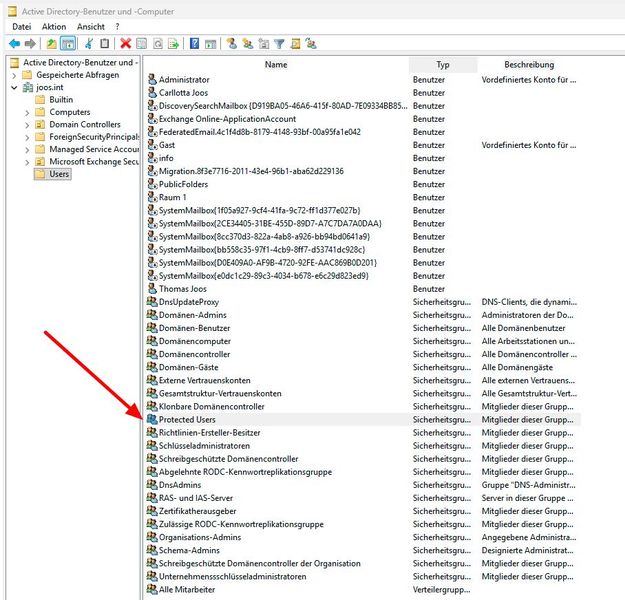The width and height of the screenshot is (625, 600).
Task: Select the Domänen-Admins group
Action: [193, 315]
